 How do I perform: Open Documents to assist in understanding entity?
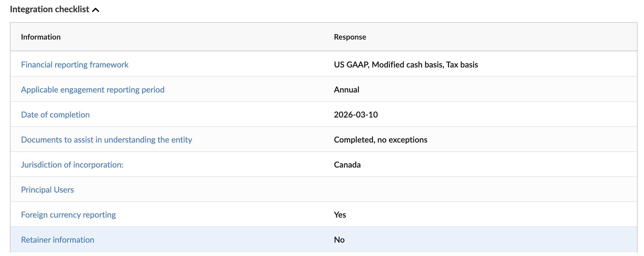tap(107, 140)
